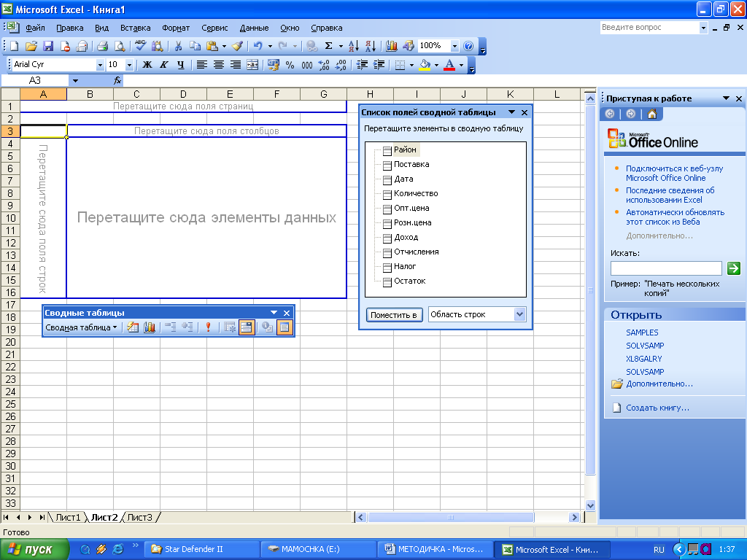Click the vertical scrollbar down arrow
Viewport: 747px width, 560px height.
590,505
